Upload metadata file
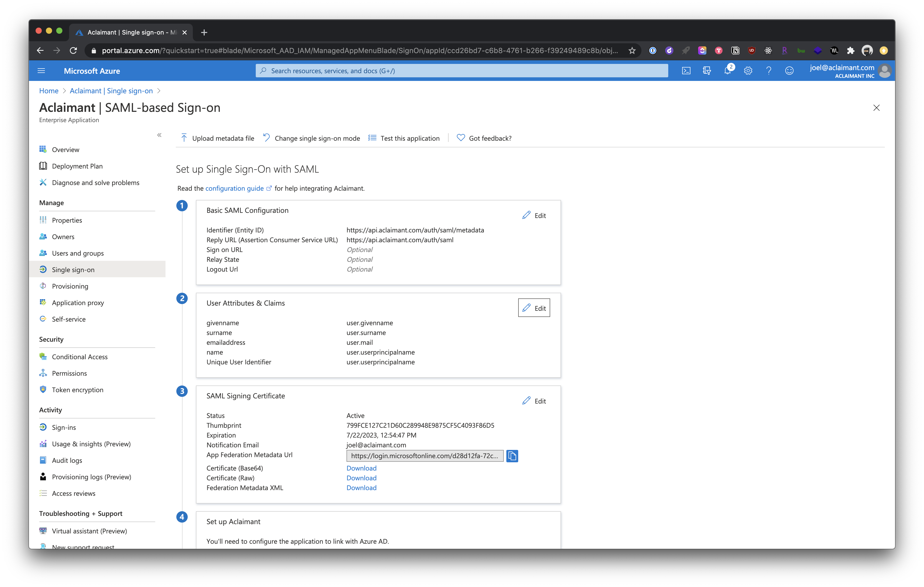Viewport: 924px width, 587px height. pyautogui.click(x=218, y=138)
